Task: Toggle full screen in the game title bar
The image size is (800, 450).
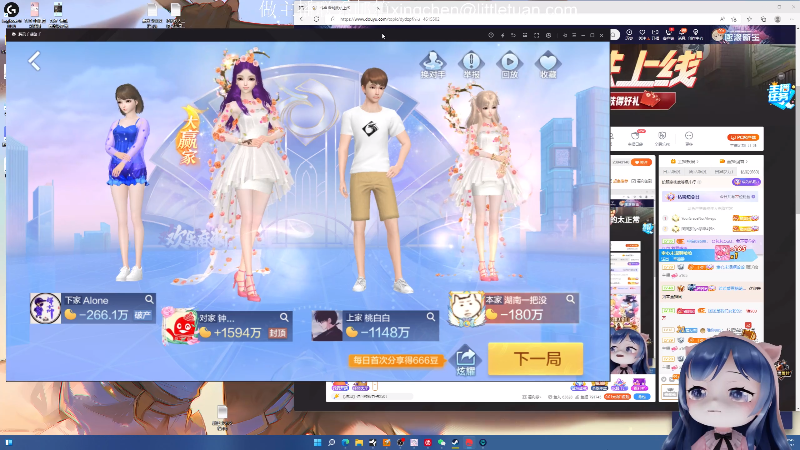Action: pyautogui.click(x=536, y=35)
